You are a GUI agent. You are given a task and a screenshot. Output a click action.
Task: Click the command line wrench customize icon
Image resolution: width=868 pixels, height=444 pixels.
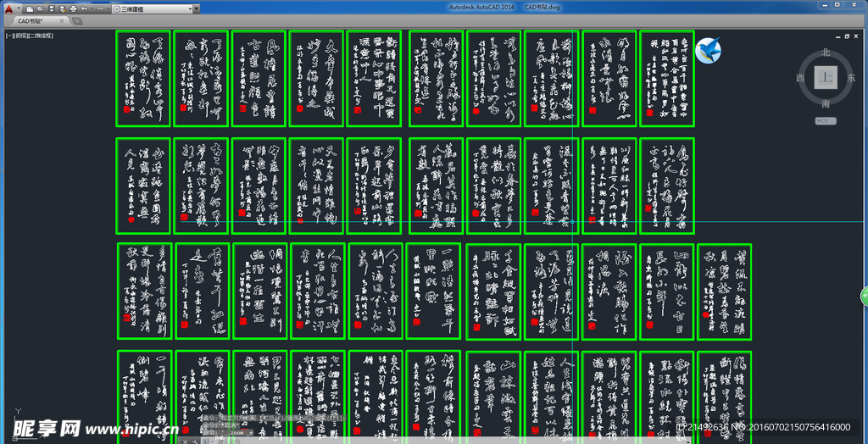click(196, 441)
